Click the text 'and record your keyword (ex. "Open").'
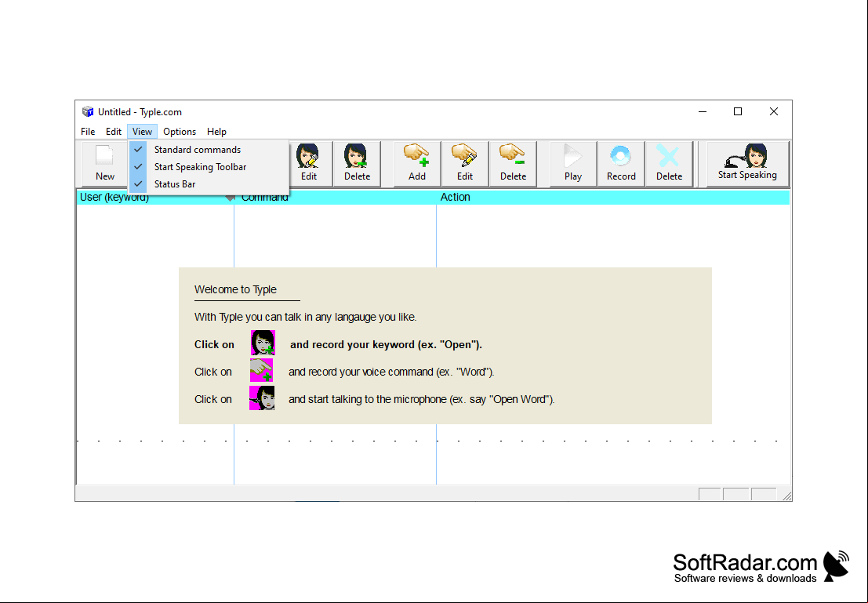Image resolution: width=868 pixels, height=603 pixels. point(386,344)
